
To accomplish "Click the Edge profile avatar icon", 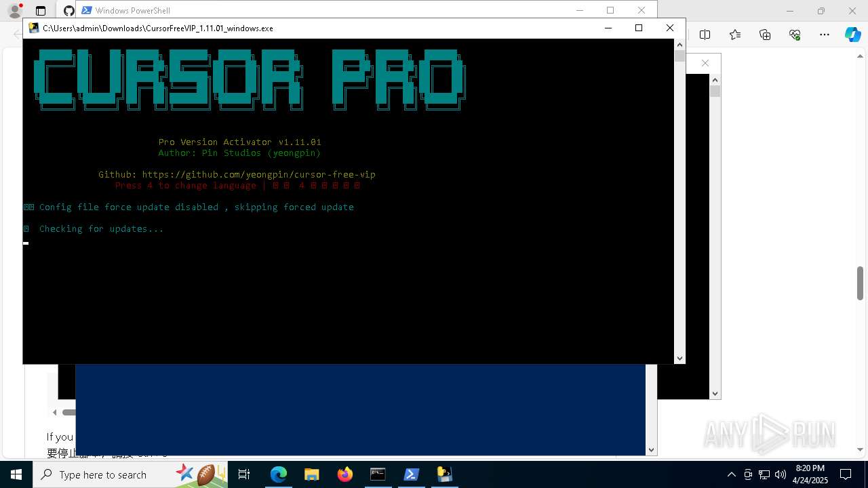I will [x=14, y=11].
